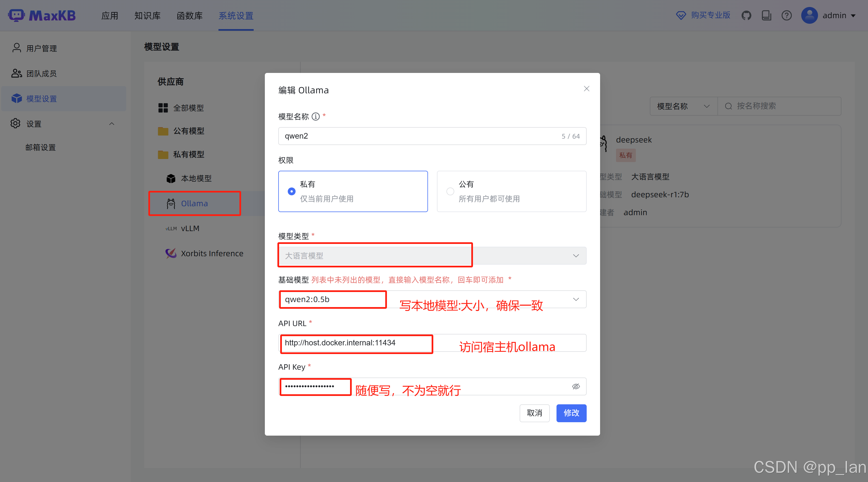This screenshot has height=482, width=868.
Task: Click the API URL input field
Action: pos(432,343)
